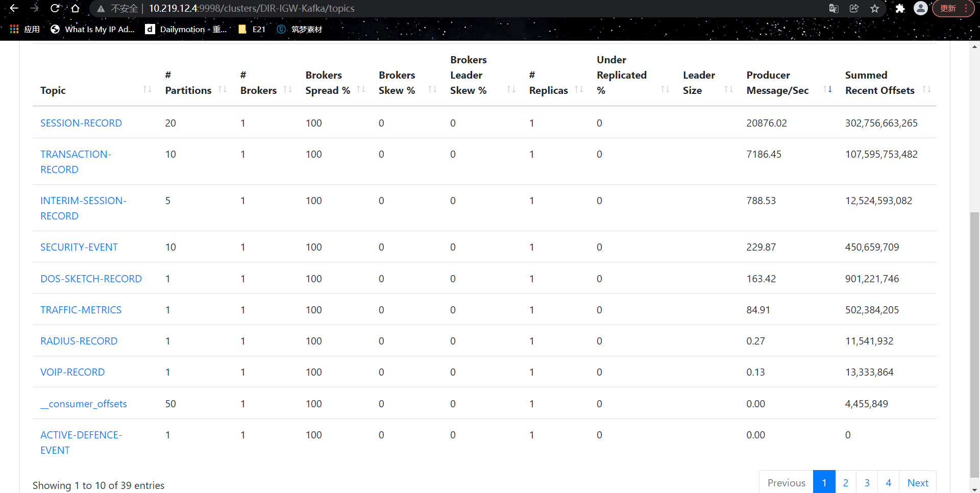The height and width of the screenshot is (493, 980).
Task: Go to page 4 of entries
Action: coord(888,482)
